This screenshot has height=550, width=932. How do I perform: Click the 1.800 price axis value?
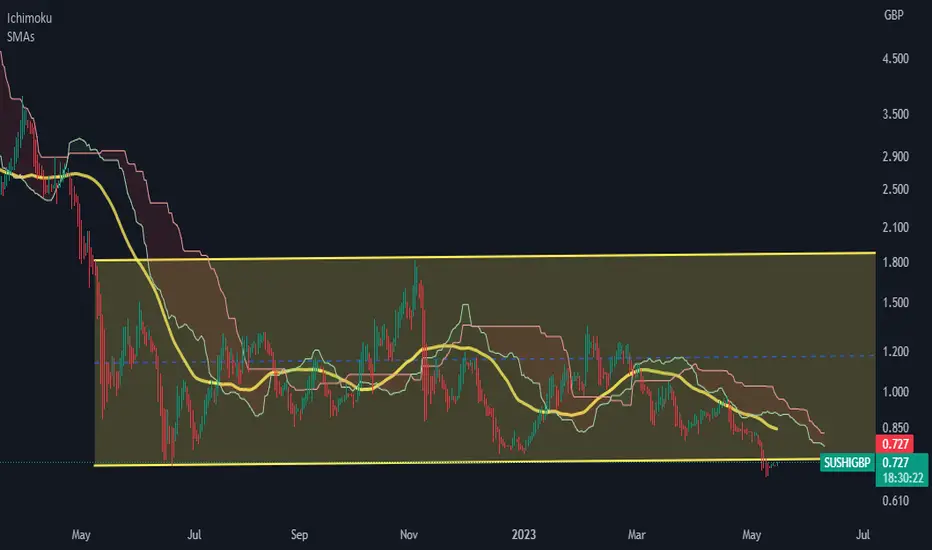coord(895,262)
